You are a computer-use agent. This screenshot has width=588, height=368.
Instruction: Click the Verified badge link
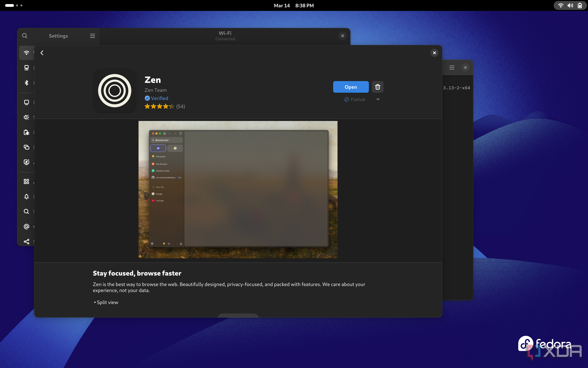tap(156, 98)
